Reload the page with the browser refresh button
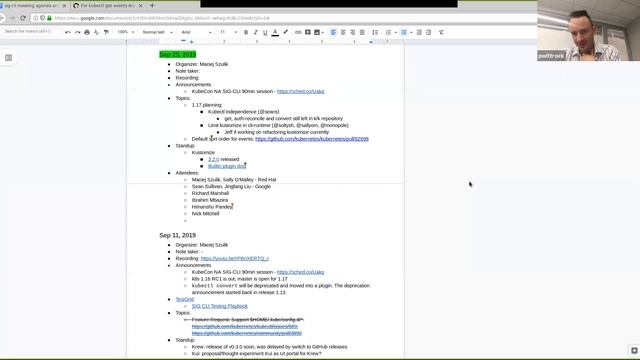The image size is (640, 360). [23, 18]
